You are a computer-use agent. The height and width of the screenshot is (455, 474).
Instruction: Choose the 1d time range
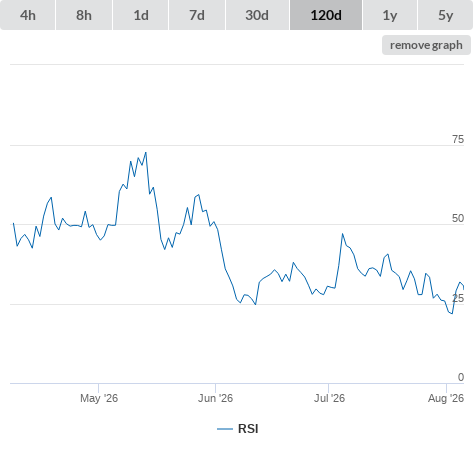141,15
